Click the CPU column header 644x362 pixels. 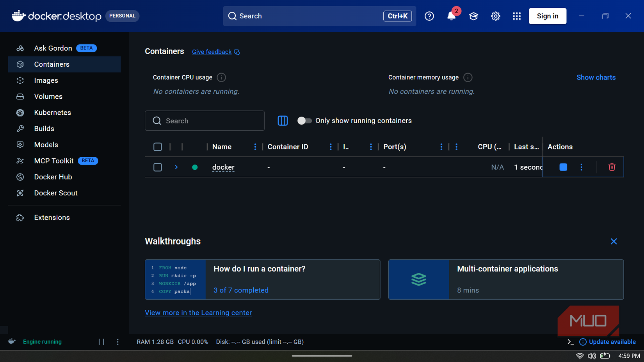[489, 147]
